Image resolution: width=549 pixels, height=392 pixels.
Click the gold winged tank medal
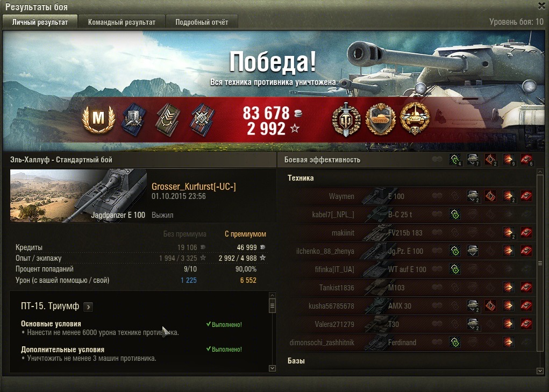click(x=415, y=119)
